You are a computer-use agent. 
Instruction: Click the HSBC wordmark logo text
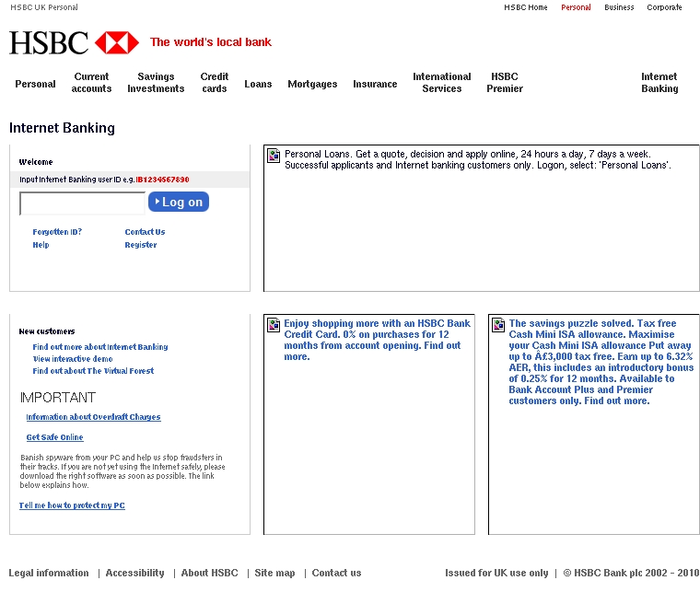pyautogui.click(x=49, y=43)
